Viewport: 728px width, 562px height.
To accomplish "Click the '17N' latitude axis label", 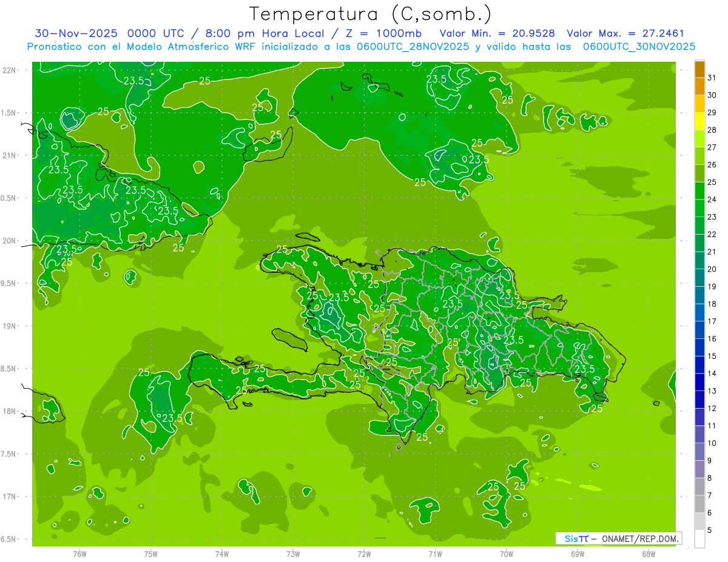I will (x=9, y=497).
